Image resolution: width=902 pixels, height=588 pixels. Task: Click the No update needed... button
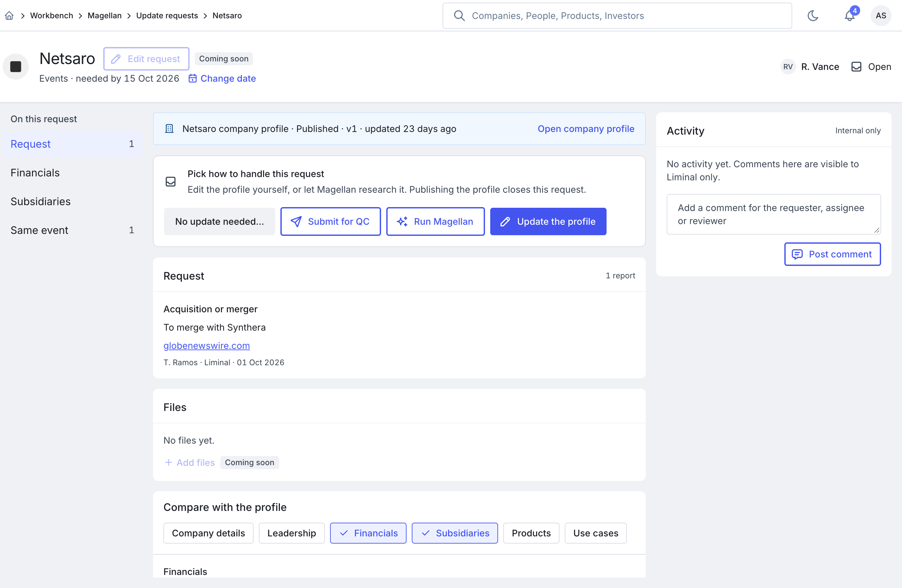pyautogui.click(x=219, y=221)
